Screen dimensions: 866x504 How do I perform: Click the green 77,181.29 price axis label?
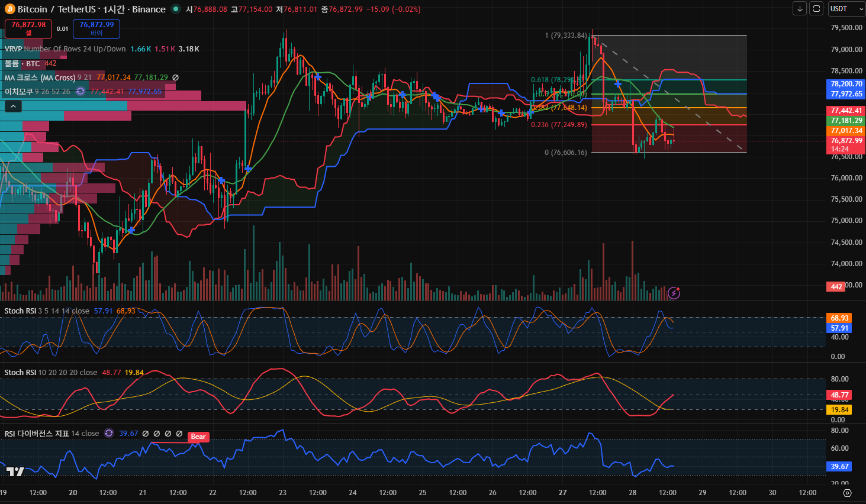(x=846, y=121)
